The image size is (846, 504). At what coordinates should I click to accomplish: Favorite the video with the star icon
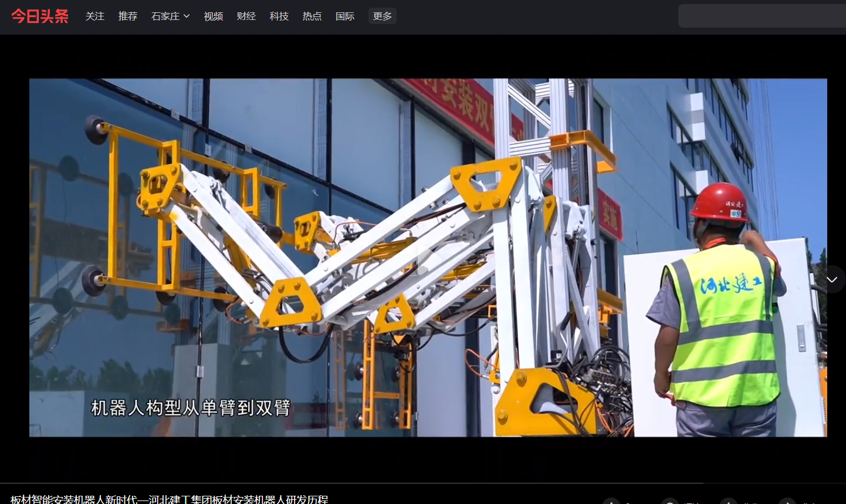pyautogui.click(x=729, y=502)
